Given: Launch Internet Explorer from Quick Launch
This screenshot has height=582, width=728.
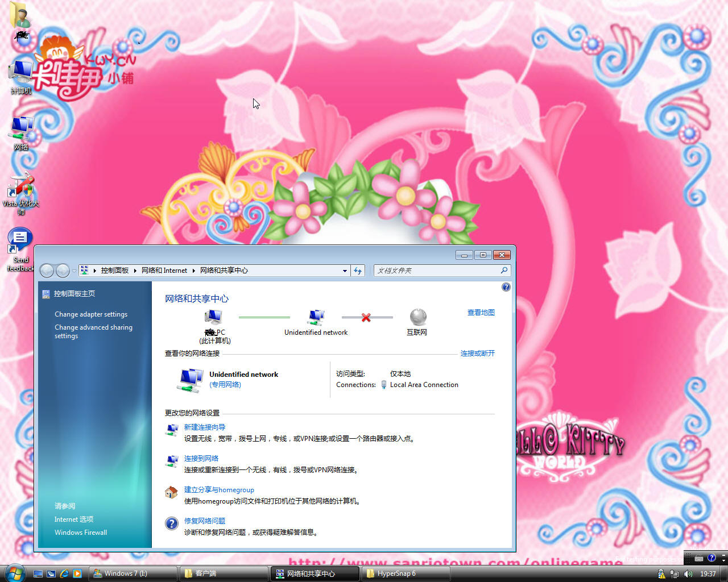Looking at the screenshot, I should (x=64, y=573).
